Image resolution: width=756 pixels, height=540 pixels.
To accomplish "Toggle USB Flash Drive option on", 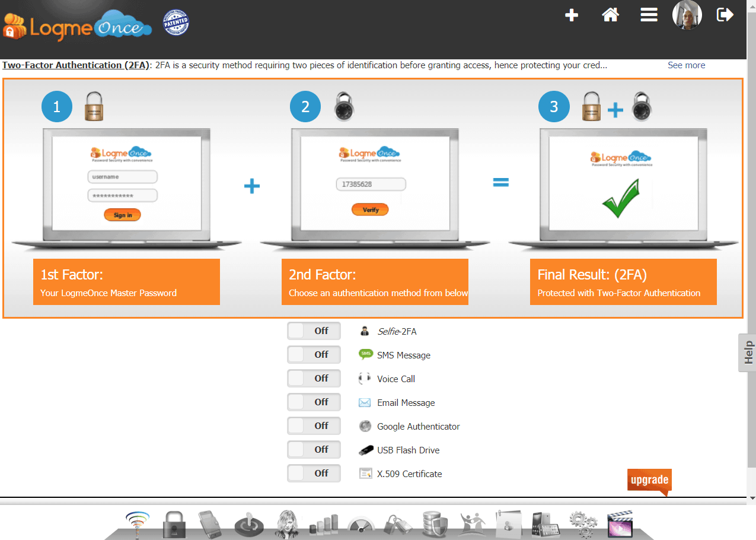I will coord(314,450).
